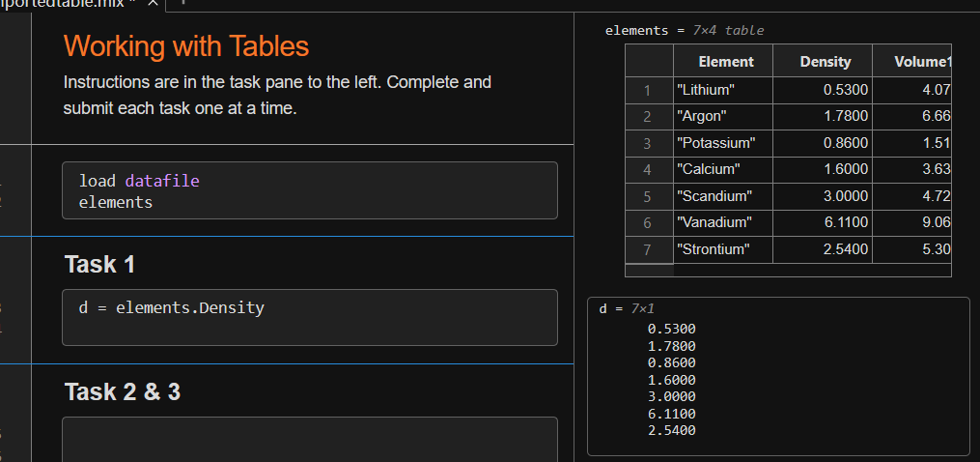Click the Task 2 & 3 heading

(x=122, y=391)
